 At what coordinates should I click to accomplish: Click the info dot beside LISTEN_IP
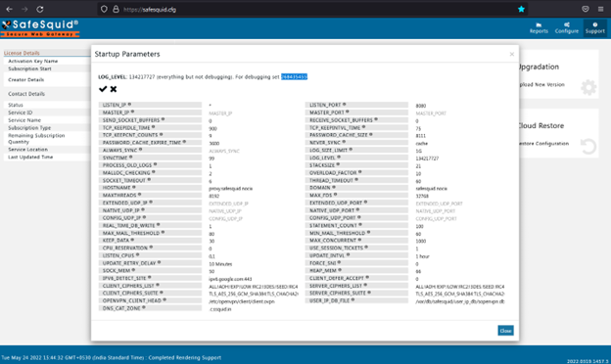tap(130, 105)
